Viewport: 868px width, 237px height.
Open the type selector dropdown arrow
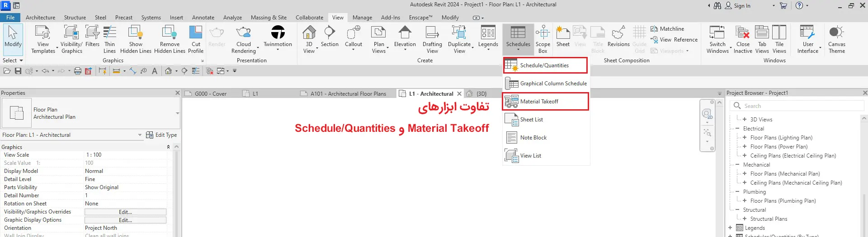pyautogui.click(x=177, y=113)
